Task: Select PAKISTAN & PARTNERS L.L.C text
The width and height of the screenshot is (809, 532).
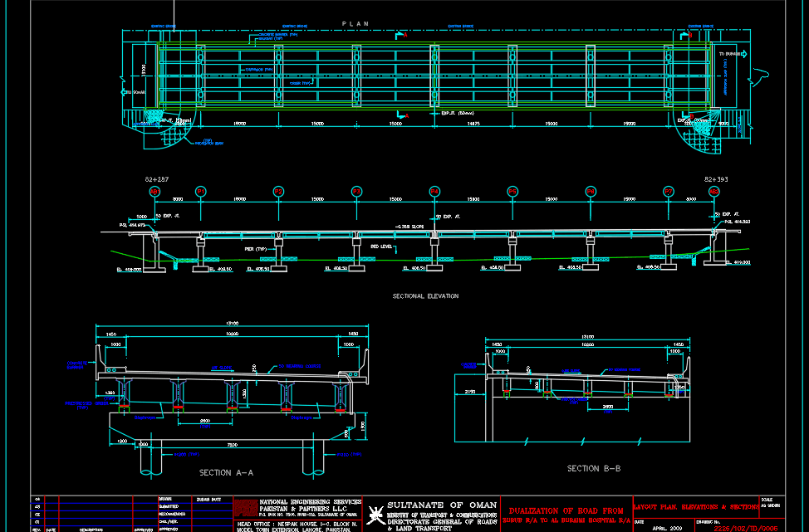Action: coord(303,509)
